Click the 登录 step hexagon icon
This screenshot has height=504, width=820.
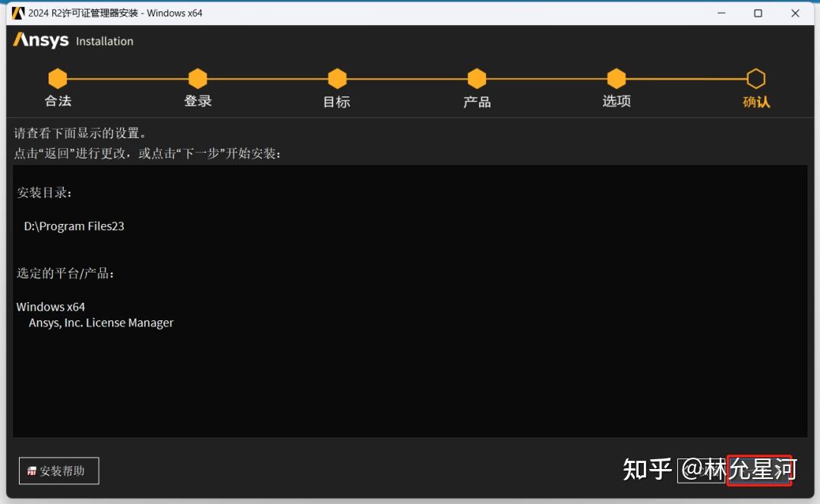(197, 78)
